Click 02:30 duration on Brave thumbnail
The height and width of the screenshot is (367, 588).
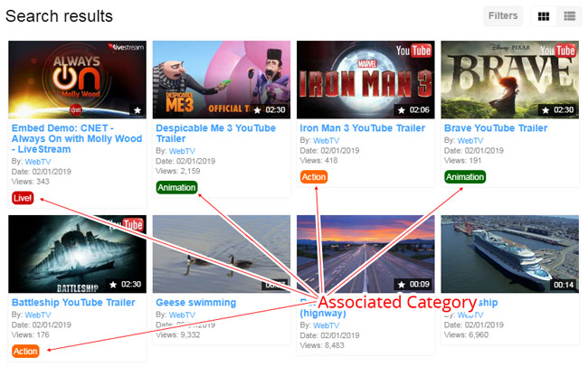point(564,110)
